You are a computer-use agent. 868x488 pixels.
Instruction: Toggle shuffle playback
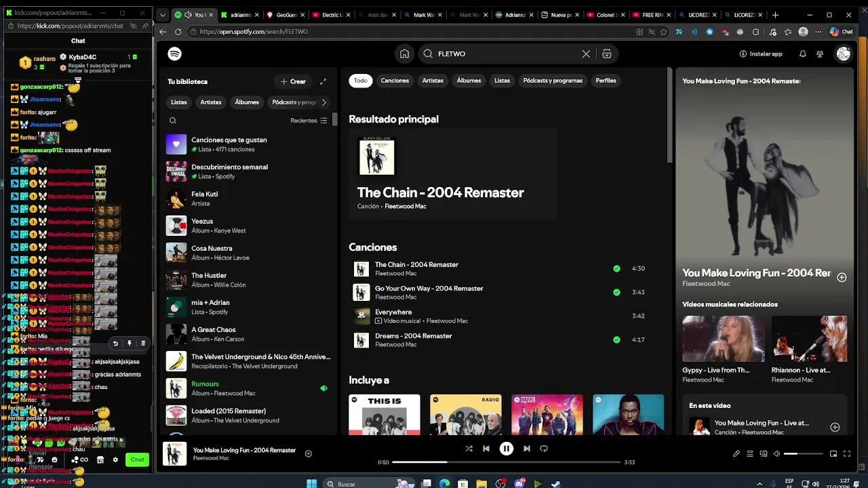point(469,448)
